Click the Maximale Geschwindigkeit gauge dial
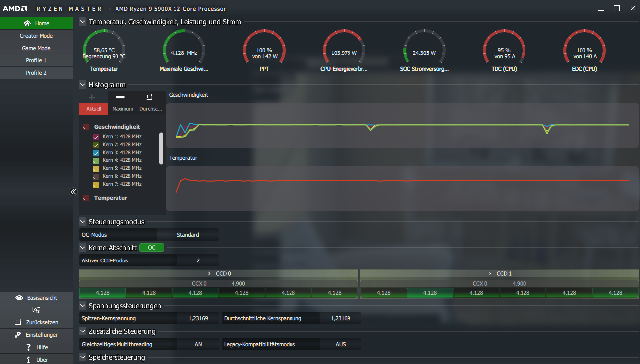This screenshot has width=640, height=364. tap(184, 46)
